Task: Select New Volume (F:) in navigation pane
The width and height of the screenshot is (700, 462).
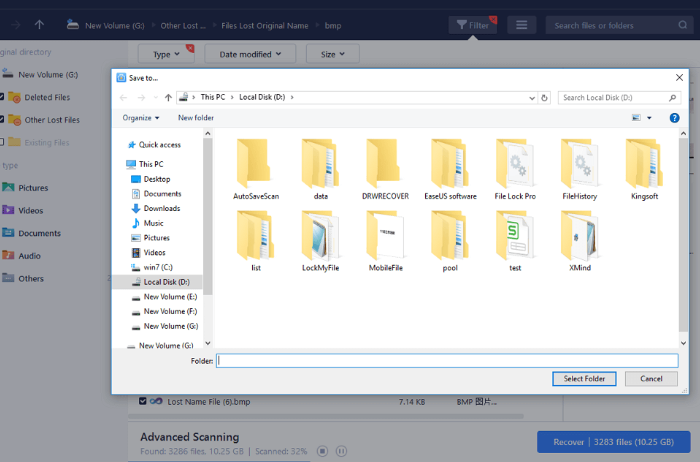Action: click(x=164, y=312)
